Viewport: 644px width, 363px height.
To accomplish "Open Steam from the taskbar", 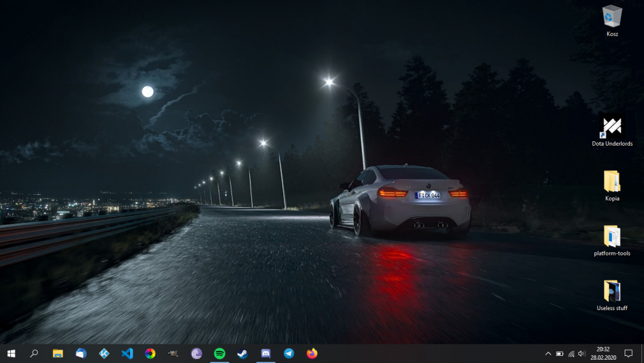I will point(242,353).
